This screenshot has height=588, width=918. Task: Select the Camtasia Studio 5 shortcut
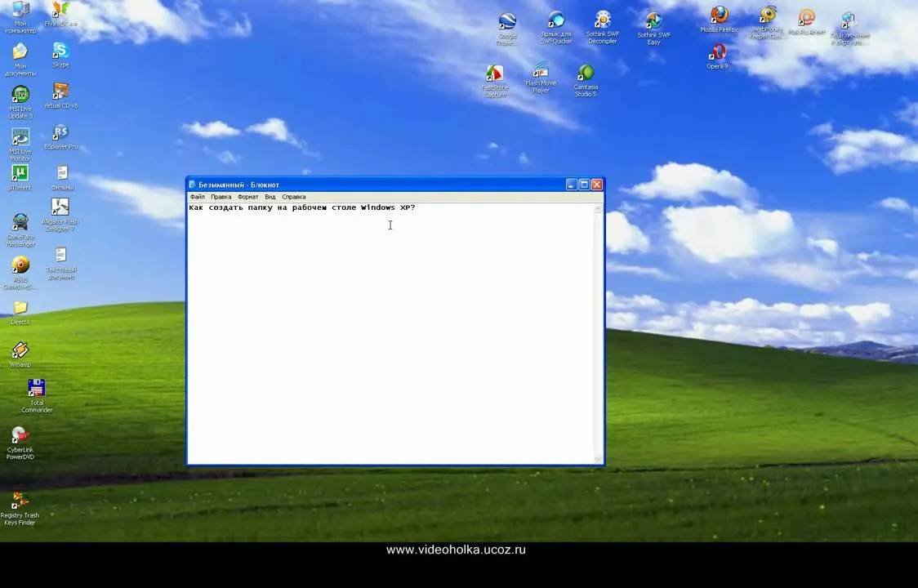click(x=586, y=80)
